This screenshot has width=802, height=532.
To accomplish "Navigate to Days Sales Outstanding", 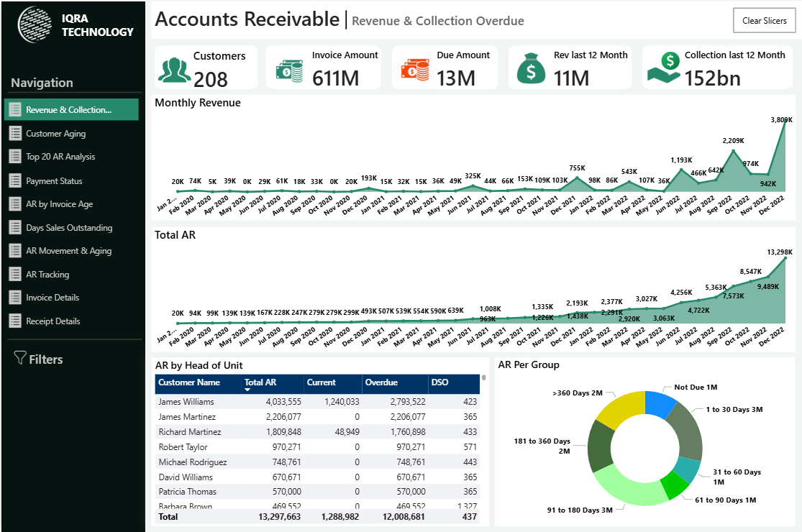I will 69,228.
